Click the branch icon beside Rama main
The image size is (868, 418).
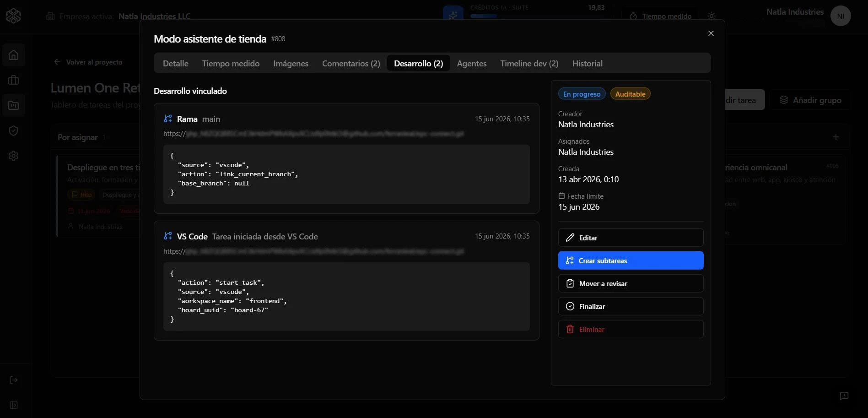(168, 119)
